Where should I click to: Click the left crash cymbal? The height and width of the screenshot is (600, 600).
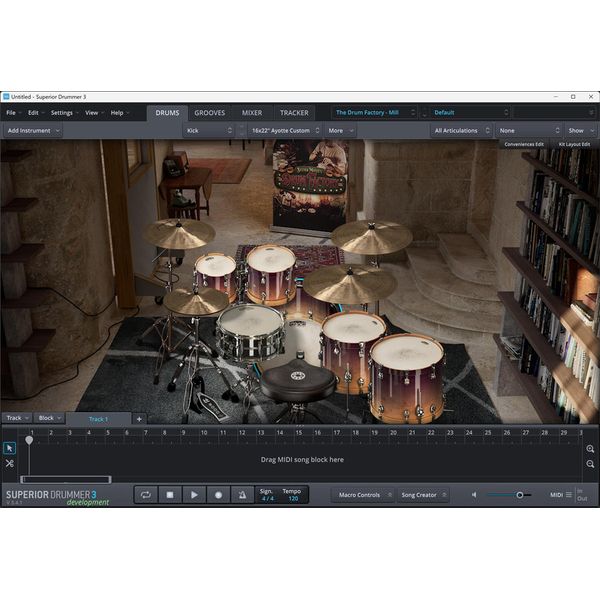179,233
